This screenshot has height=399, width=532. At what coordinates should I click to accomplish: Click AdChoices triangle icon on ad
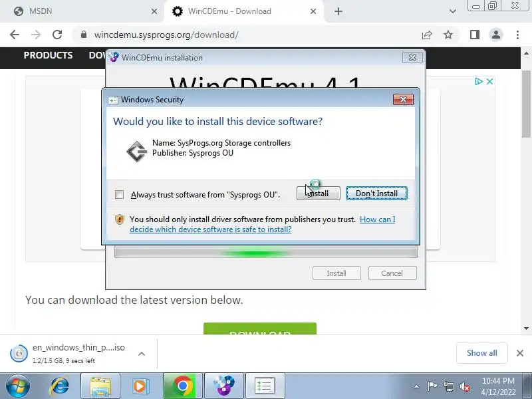point(478,81)
